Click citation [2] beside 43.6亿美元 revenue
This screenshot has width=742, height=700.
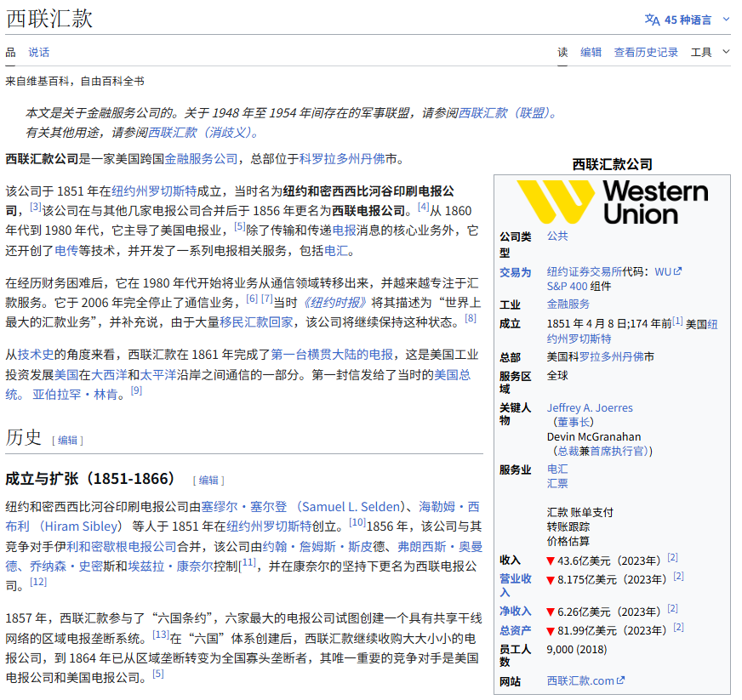pos(673,557)
